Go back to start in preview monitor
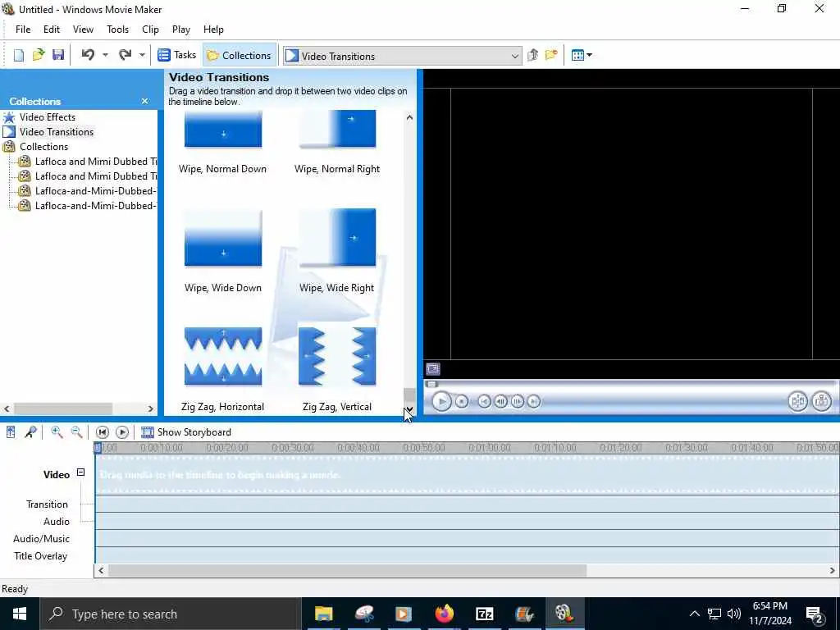This screenshot has height=630, width=840. pyautogui.click(x=484, y=401)
